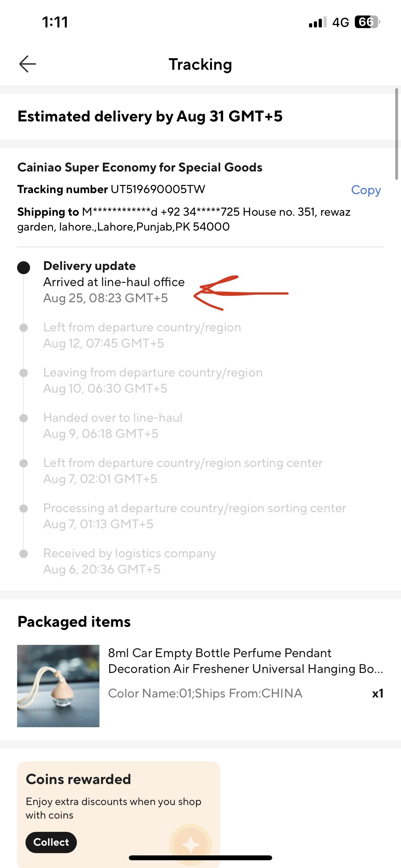Select the Received by logistics company entry
Image resolution: width=401 pixels, height=868 pixels.
click(x=129, y=561)
